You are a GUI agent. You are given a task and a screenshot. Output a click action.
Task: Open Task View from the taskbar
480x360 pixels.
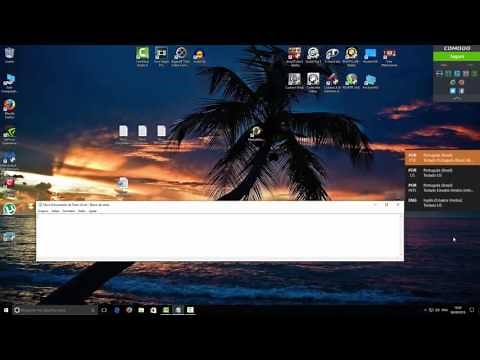pos(104,310)
